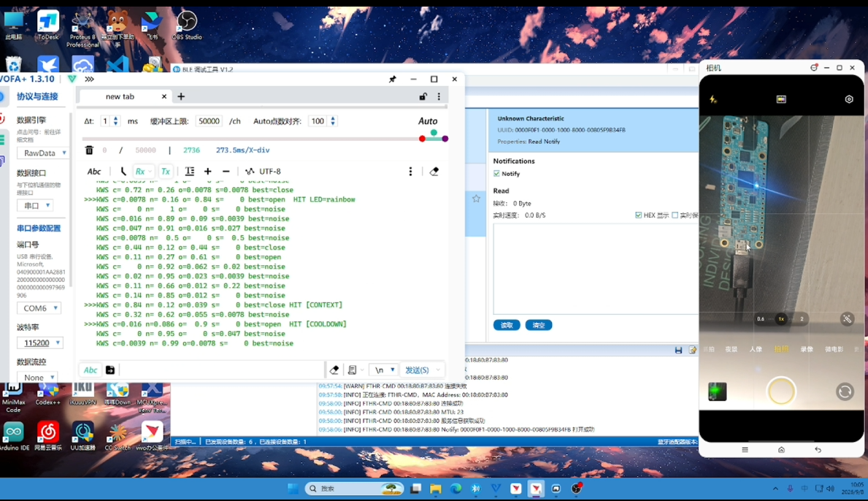Toggle Abc mode in the send bar
868x501 pixels.
[x=91, y=370]
